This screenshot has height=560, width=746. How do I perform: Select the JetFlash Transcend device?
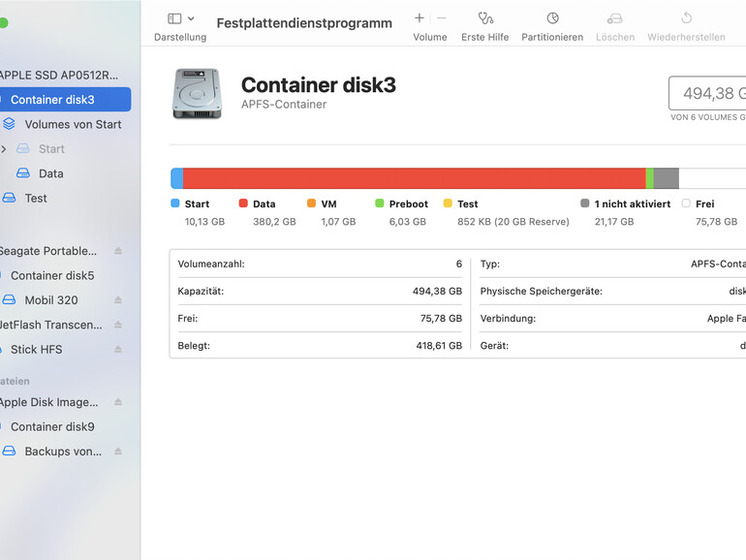click(x=51, y=325)
